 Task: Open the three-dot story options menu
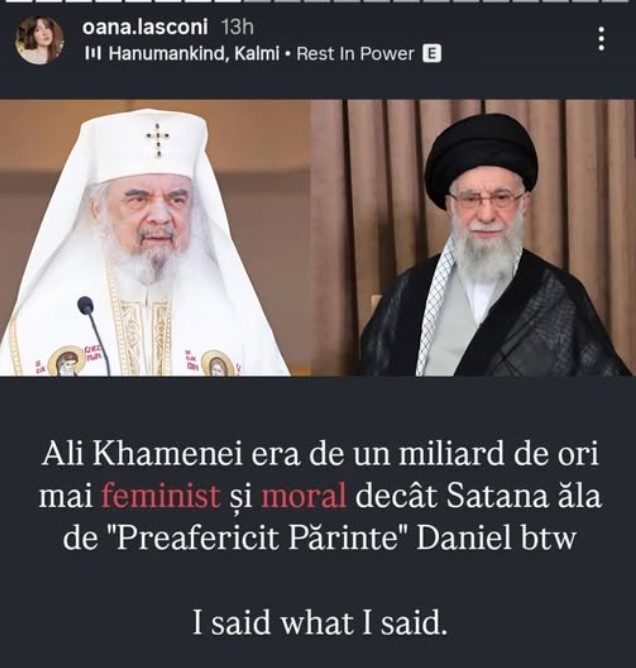coord(601,39)
